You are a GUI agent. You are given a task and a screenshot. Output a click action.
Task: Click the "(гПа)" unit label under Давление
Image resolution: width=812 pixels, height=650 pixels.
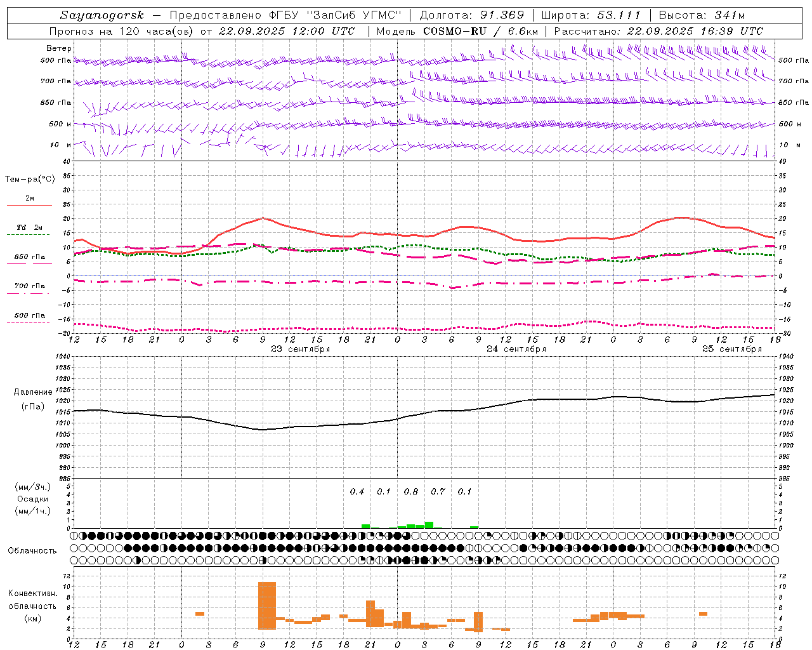click(x=32, y=407)
